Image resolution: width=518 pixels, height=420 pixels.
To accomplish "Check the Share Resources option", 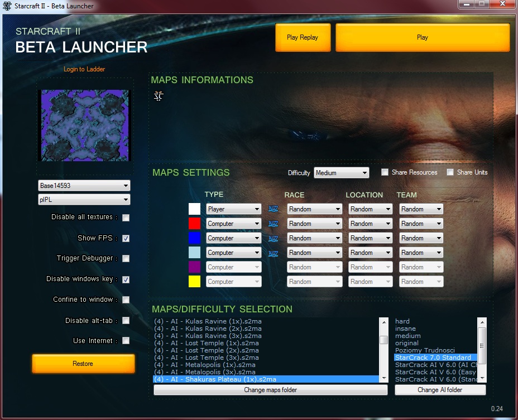I will pos(385,172).
